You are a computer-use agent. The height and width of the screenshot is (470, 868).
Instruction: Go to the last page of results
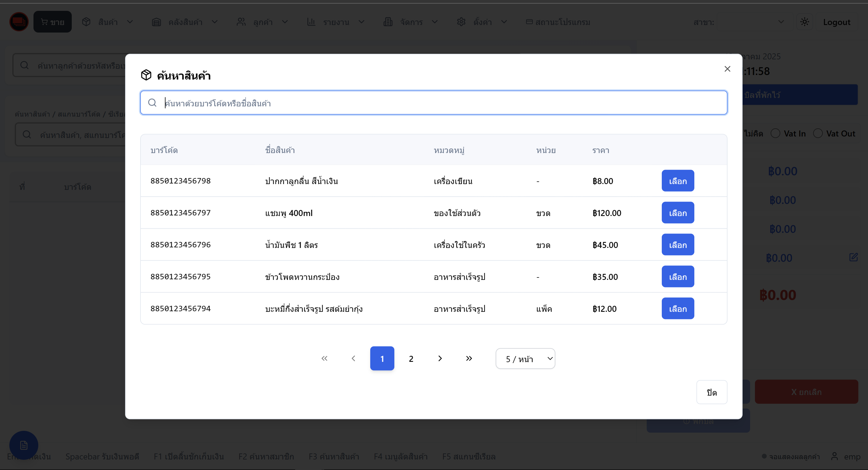(469, 358)
